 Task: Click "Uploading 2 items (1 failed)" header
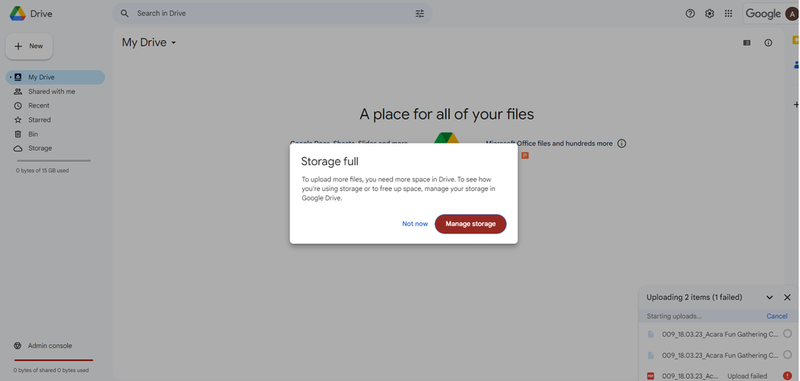(x=694, y=297)
